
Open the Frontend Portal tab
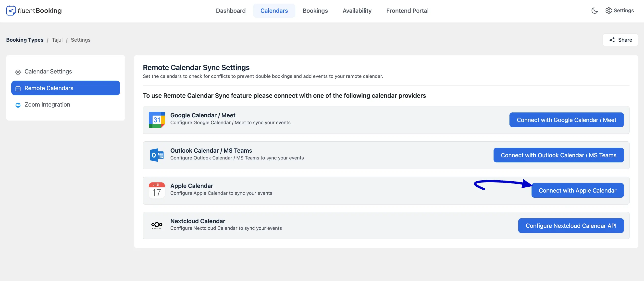[407, 11]
